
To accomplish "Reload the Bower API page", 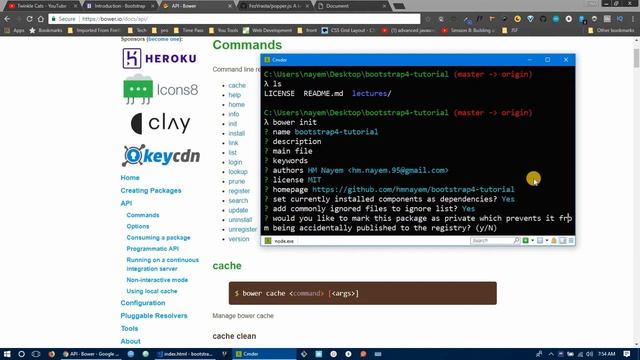I will tap(29, 19).
